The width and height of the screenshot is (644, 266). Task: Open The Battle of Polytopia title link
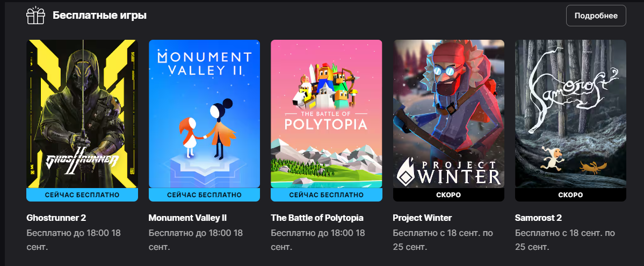pos(317,218)
